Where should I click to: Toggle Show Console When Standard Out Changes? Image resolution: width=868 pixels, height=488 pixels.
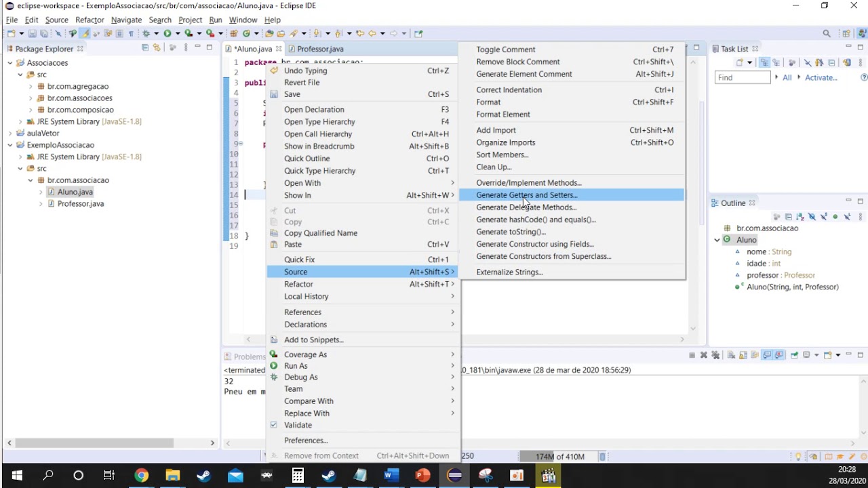tap(768, 355)
